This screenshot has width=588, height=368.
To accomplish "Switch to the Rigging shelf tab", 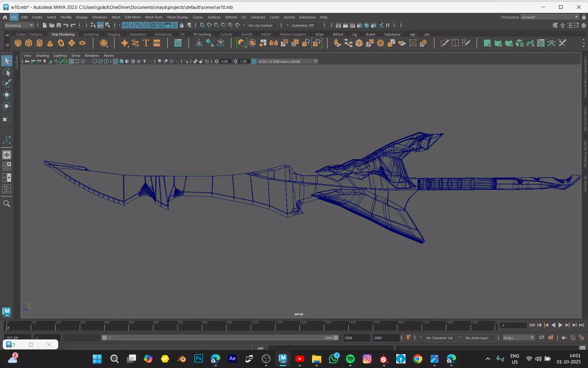I will (114, 34).
